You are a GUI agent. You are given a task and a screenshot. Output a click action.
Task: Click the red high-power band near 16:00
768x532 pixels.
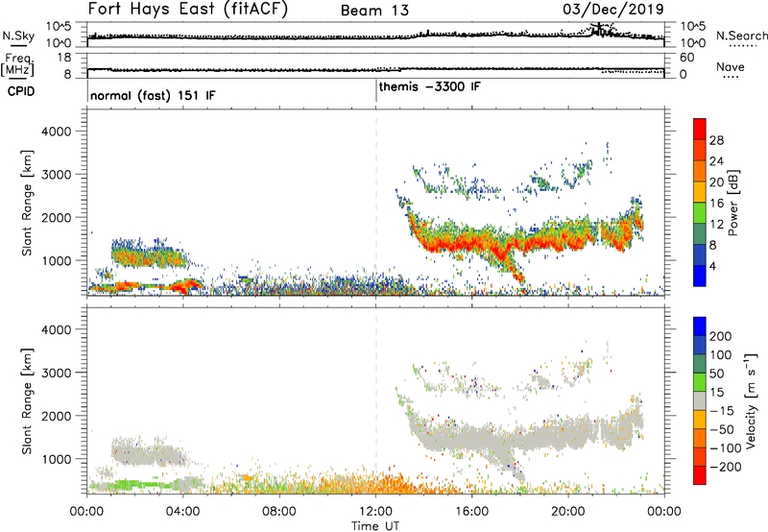pyautogui.click(x=470, y=242)
